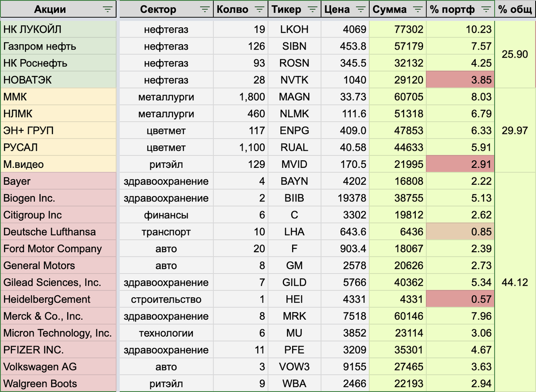Select the Citigroup Inc cell
This screenshot has width=536, height=392.
(x=59, y=215)
